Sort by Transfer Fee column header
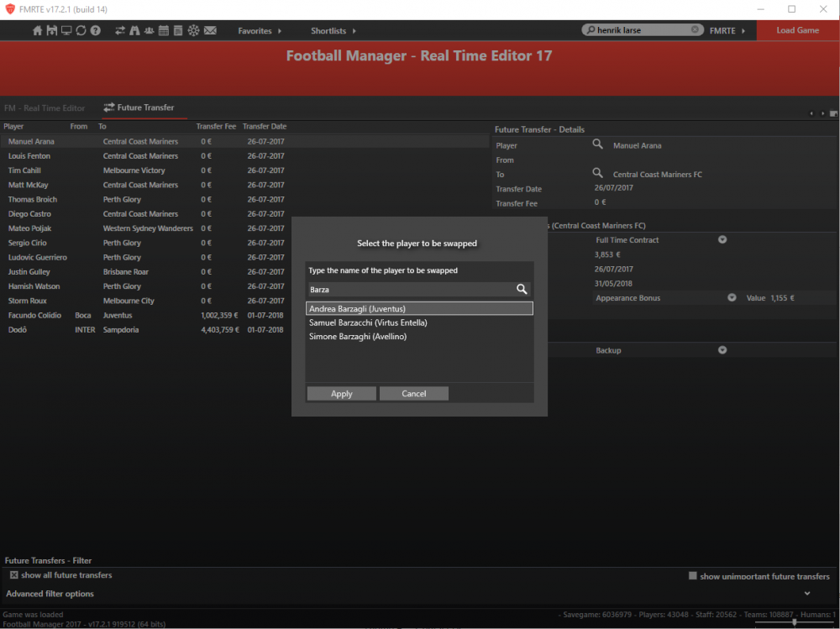Image resolution: width=840 pixels, height=629 pixels. tap(216, 127)
